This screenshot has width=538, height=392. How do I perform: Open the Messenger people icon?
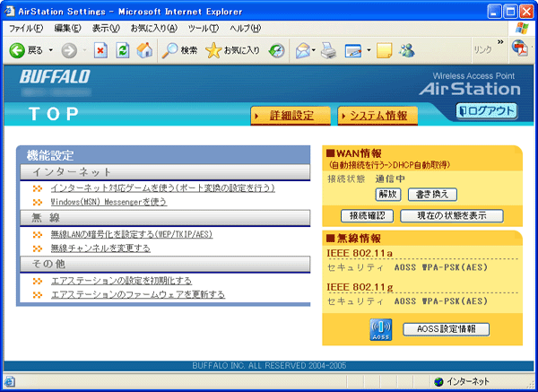pos(407,50)
